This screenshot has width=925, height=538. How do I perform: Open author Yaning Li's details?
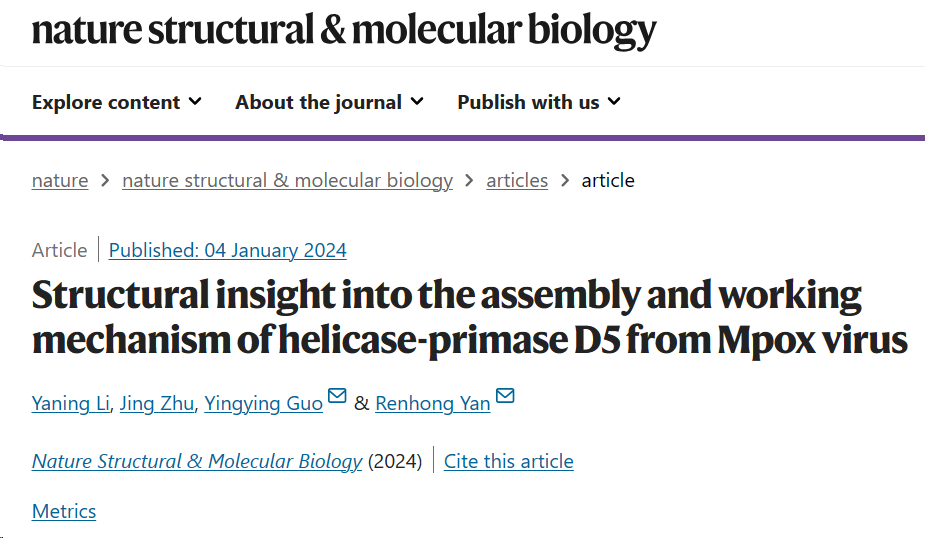click(70, 404)
